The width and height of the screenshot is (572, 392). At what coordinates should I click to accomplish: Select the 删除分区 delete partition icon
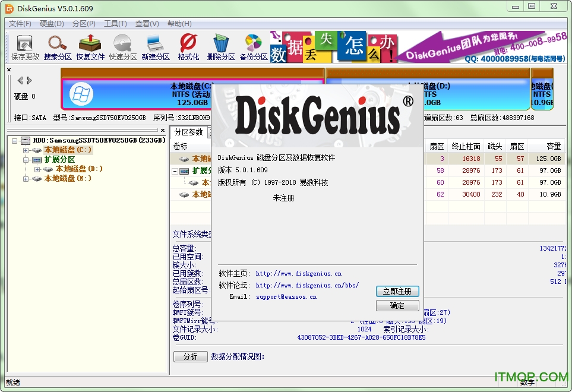point(221,47)
